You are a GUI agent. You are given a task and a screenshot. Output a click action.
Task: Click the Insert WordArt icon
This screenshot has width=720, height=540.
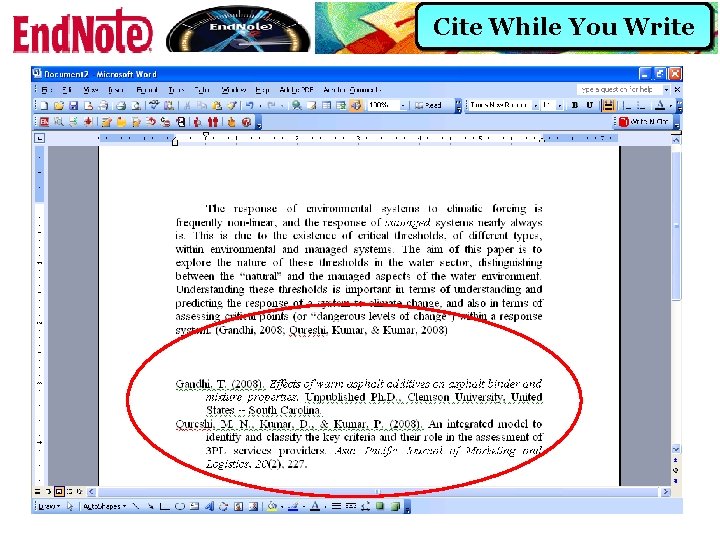[x=209, y=506]
